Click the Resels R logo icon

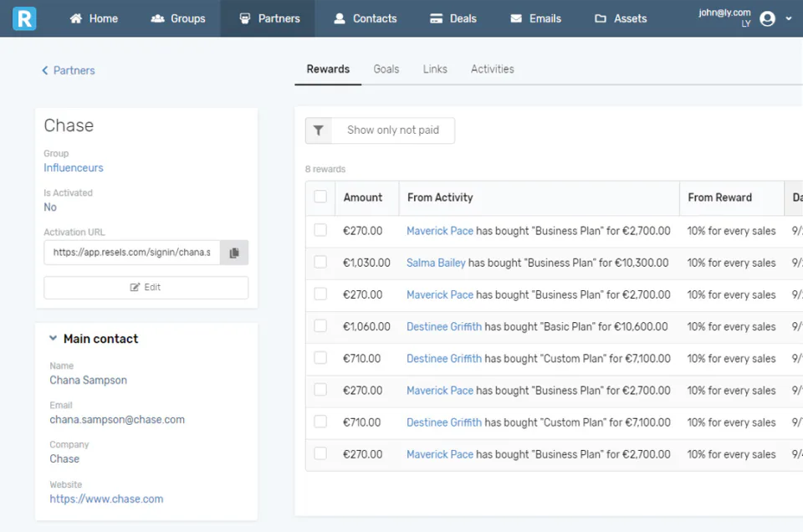tap(24, 18)
